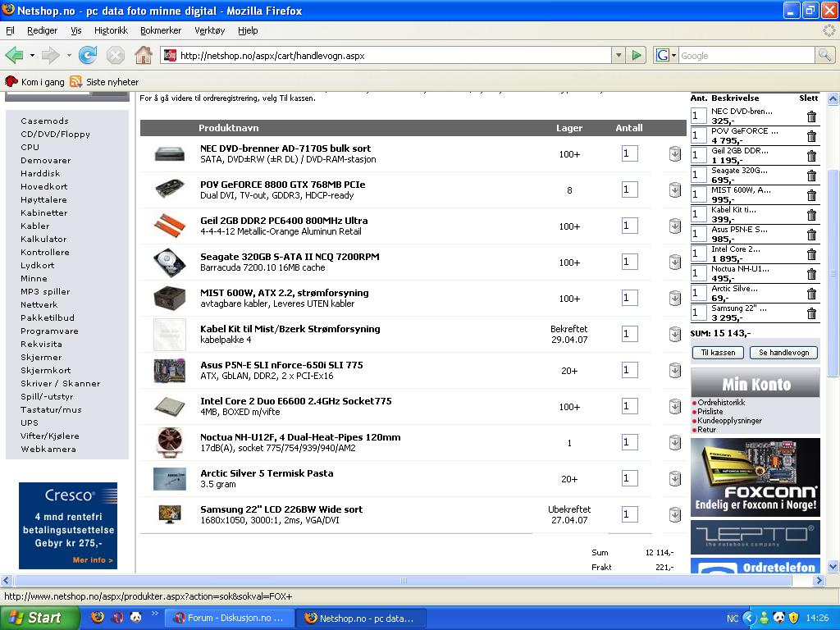Viewport: 840px width, 630px height.
Task: Delete Samsung 22" from sidebar cart
Action: [811, 313]
